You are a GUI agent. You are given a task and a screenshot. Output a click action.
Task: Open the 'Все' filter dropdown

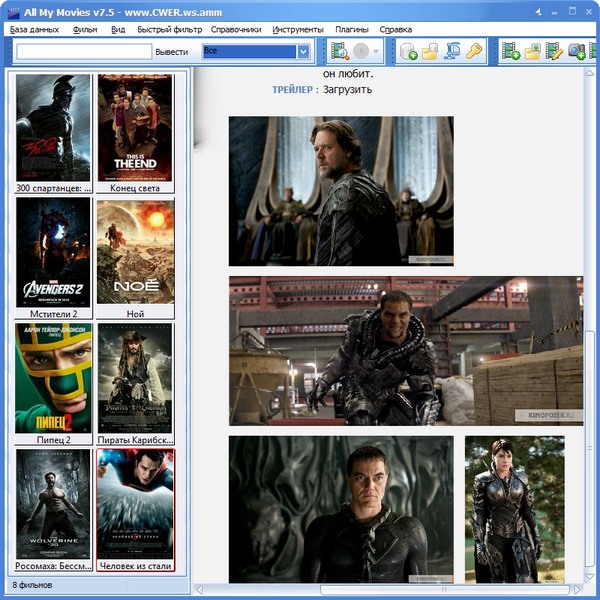[x=302, y=51]
